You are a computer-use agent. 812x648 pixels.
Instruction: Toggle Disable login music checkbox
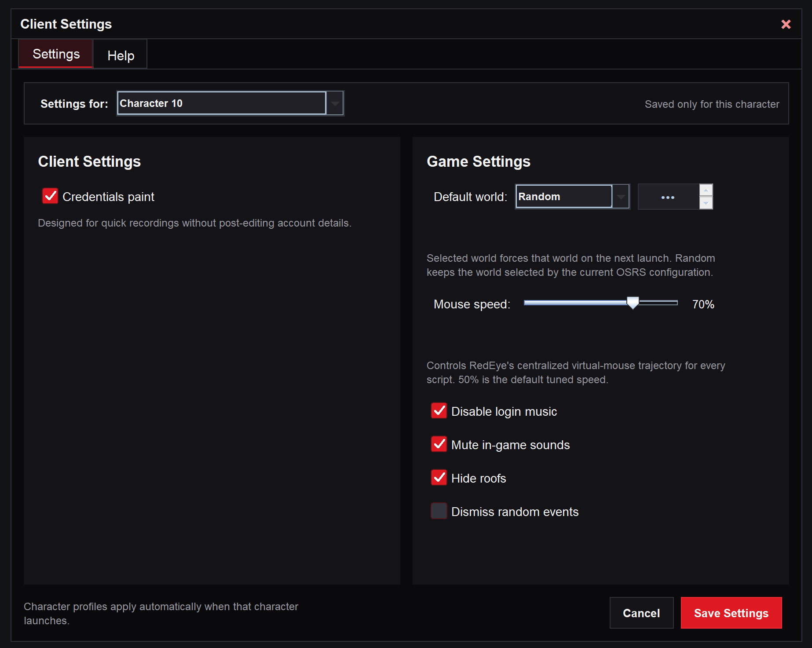tap(439, 411)
